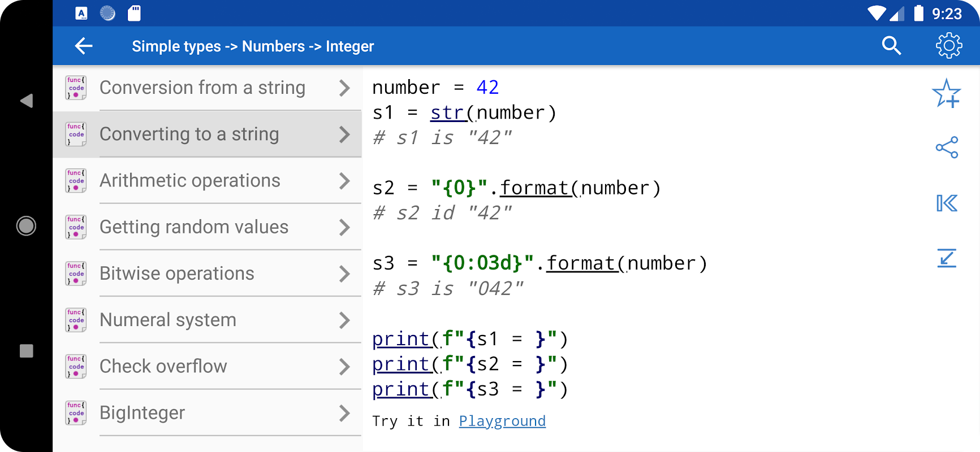The height and width of the screenshot is (452, 980).
Task: Open the Numeral system topic
Action: pyautogui.click(x=168, y=320)
